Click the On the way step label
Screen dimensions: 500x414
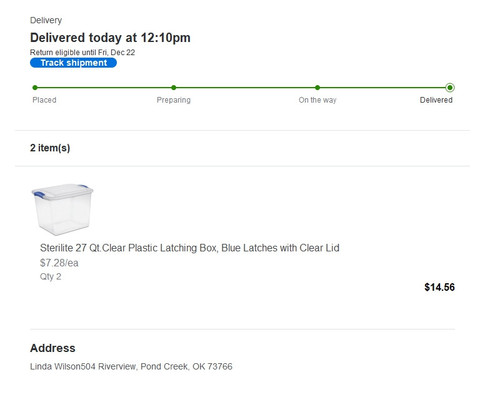pyautogui.click(x=317, y=100)
